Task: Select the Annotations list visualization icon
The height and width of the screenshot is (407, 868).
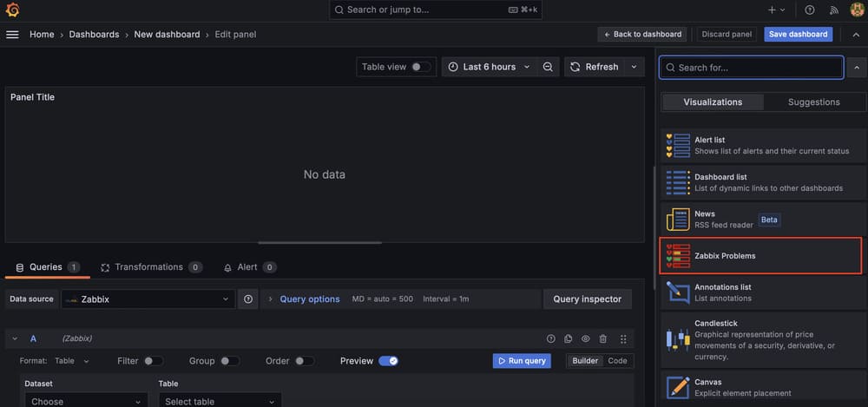Action: (678, 292)
